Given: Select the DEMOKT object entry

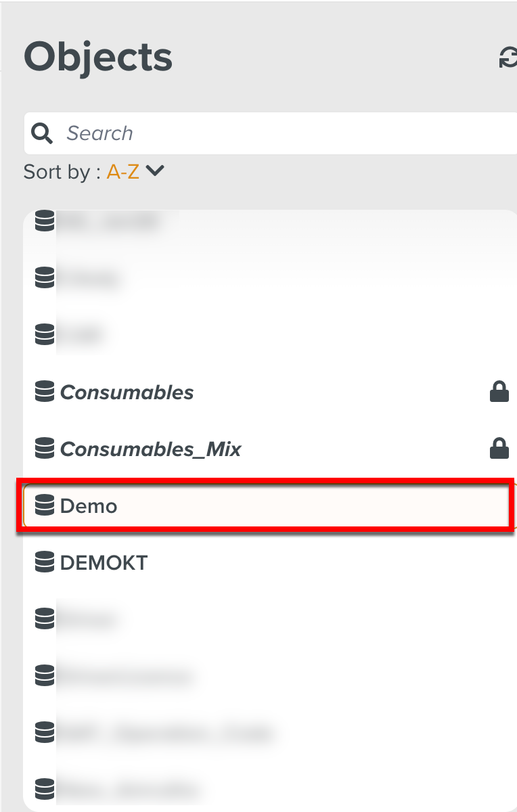Looking at the screenshot, I should [104, 563].
